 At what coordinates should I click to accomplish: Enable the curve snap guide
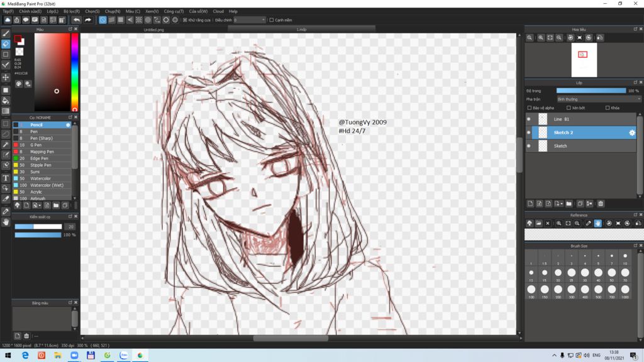click(157, 19)
